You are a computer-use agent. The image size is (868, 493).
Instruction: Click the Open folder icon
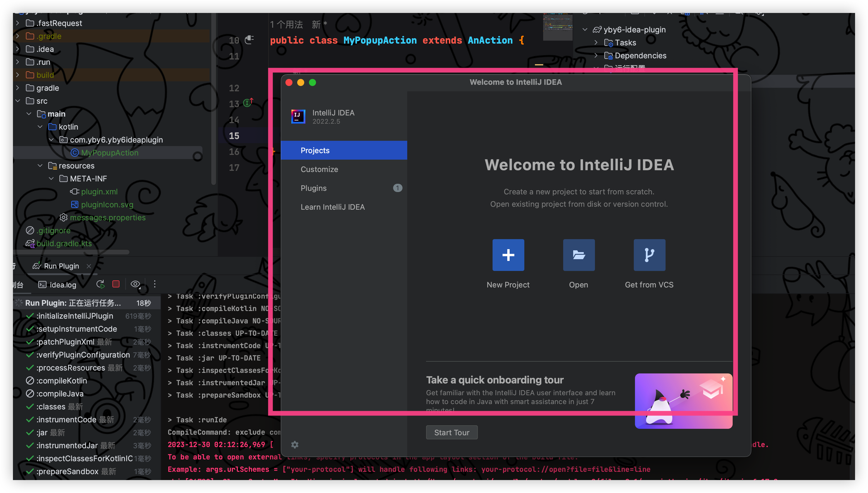tap(579, 255)
